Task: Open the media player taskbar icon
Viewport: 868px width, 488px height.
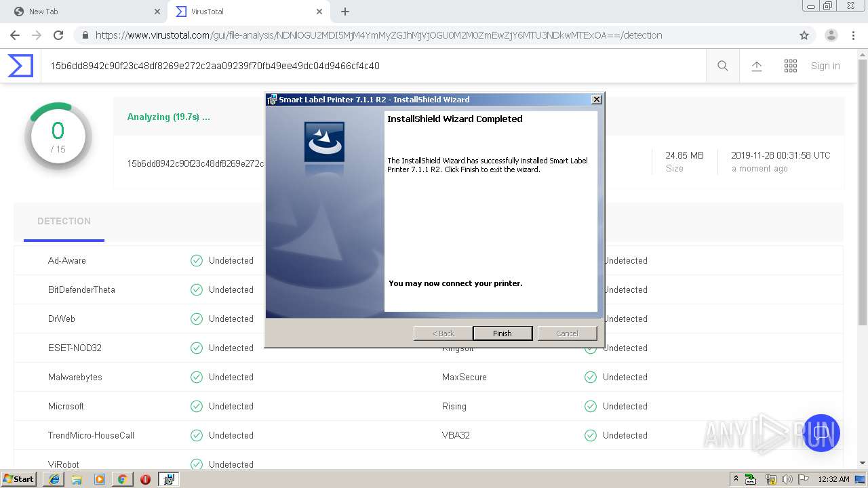Action: [100, 479]
